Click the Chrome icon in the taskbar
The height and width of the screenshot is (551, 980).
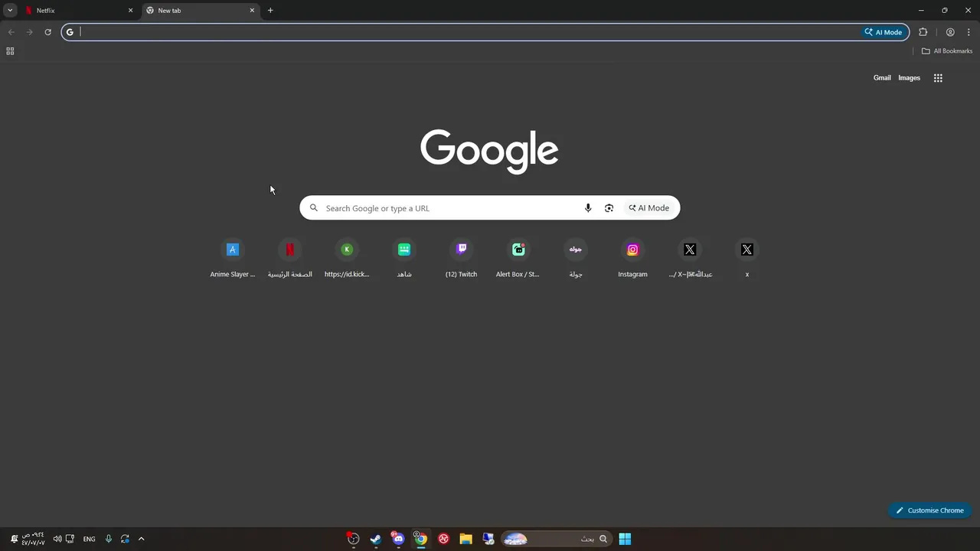pos(420,539)
